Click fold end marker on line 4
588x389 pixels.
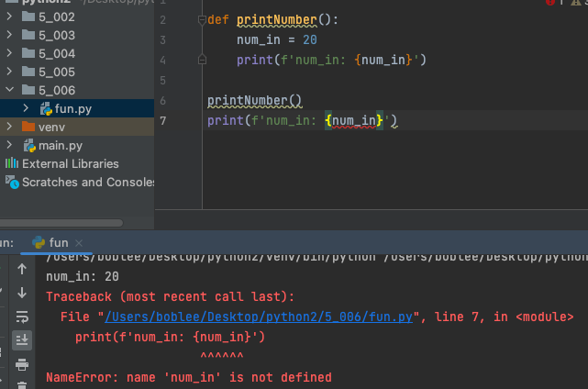[x=202, y=60]
